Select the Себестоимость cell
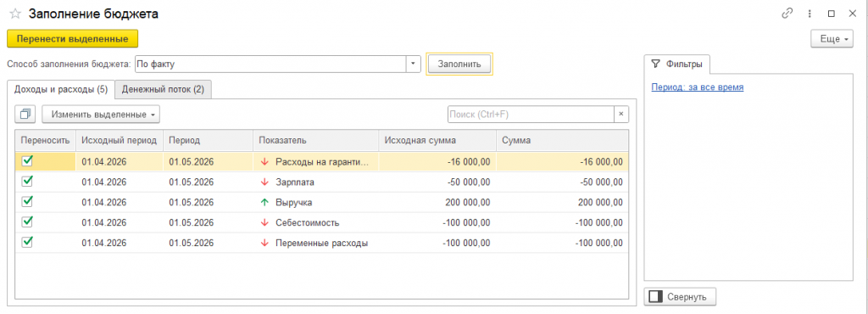The image size is (868, 314). click(316, 222)
